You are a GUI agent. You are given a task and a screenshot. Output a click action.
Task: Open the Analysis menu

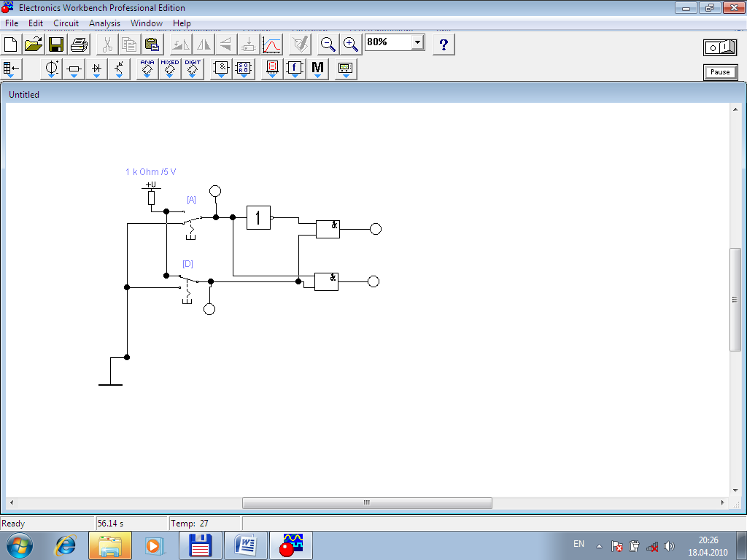point(104,23)
